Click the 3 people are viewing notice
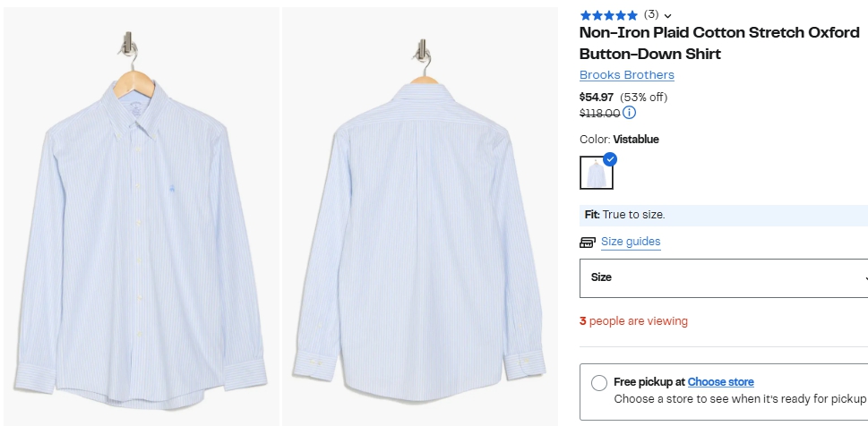This screenshot has height=426, width=868. click(633, 321)
